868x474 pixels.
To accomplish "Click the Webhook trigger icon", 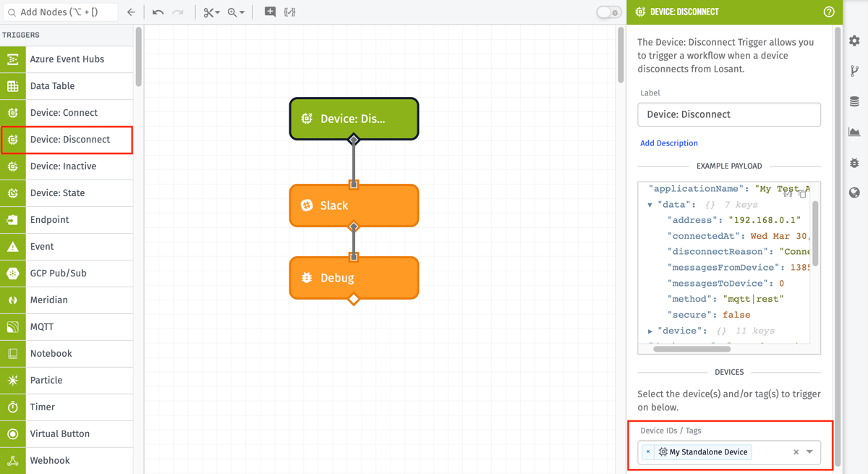I will pyautogui.click(x=13, y=461).
